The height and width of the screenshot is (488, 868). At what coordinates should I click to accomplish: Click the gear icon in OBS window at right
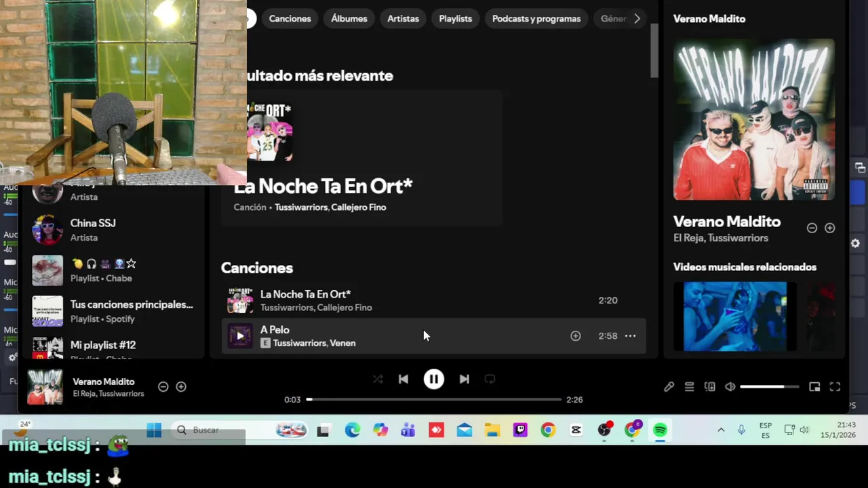(855, 243)
